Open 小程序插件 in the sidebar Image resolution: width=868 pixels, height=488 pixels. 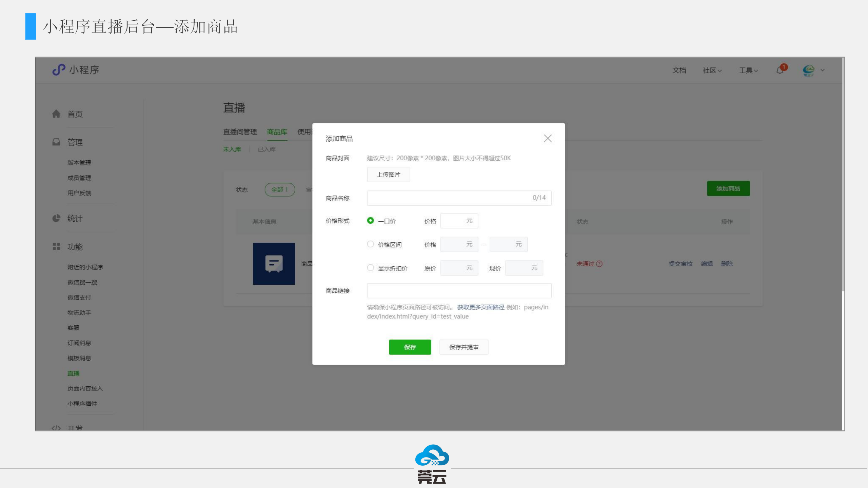click(82, 404)
